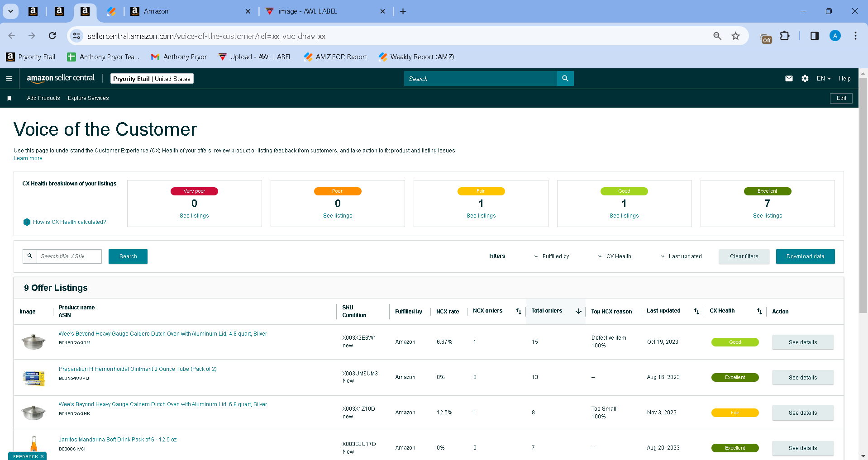Open Explore Services menu item
This screenshot has width=868, height=460.
[x=88, y=98]
